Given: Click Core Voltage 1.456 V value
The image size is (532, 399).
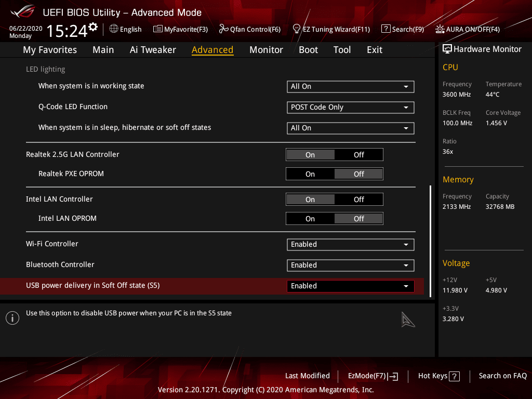Looking at the screenshot, I should (496, 123).
